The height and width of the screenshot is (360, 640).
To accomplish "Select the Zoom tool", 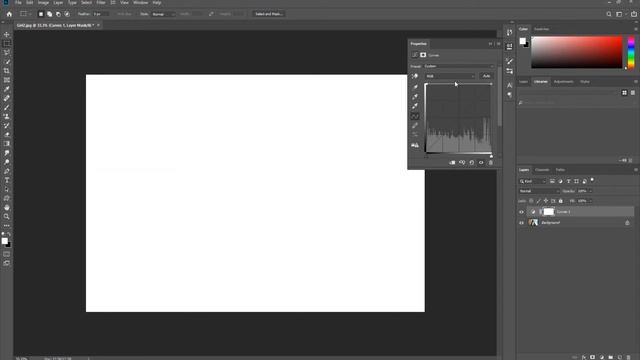I will (x=7, y=217).
